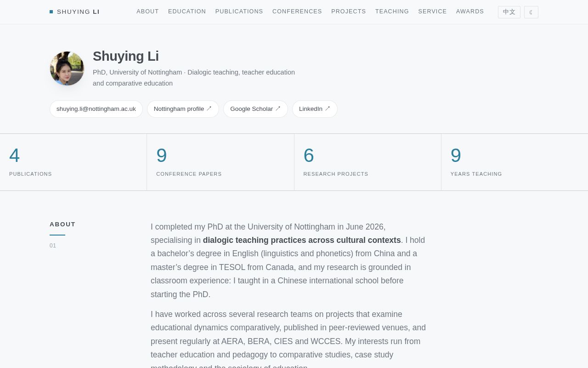This screenshot has width=588, height=368.
Task: Click the 9 Conference Papers stat
Action: pos(220,162)
